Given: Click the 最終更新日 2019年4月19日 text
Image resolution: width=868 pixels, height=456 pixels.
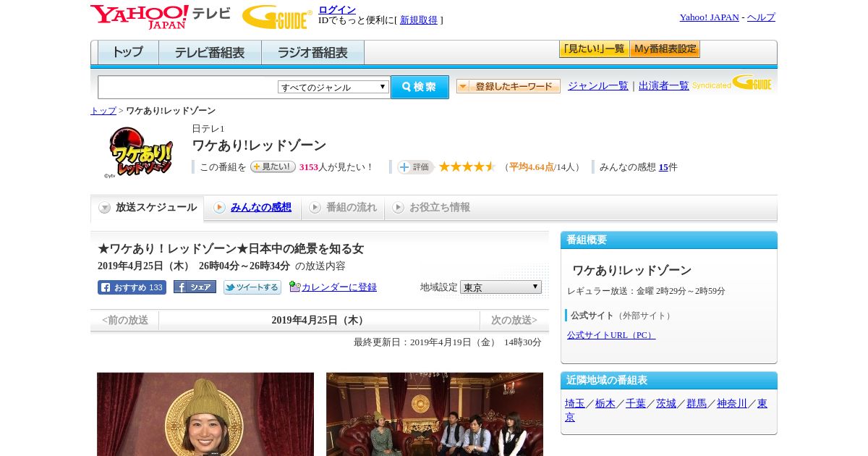Looking at the screenshot, I should click(448, 342).
